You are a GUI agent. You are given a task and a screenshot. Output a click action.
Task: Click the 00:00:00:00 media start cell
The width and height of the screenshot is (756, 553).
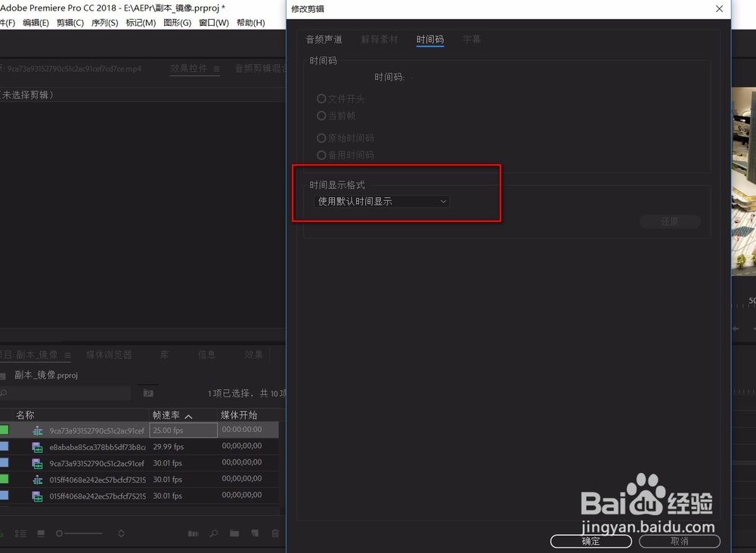point(242,429)
